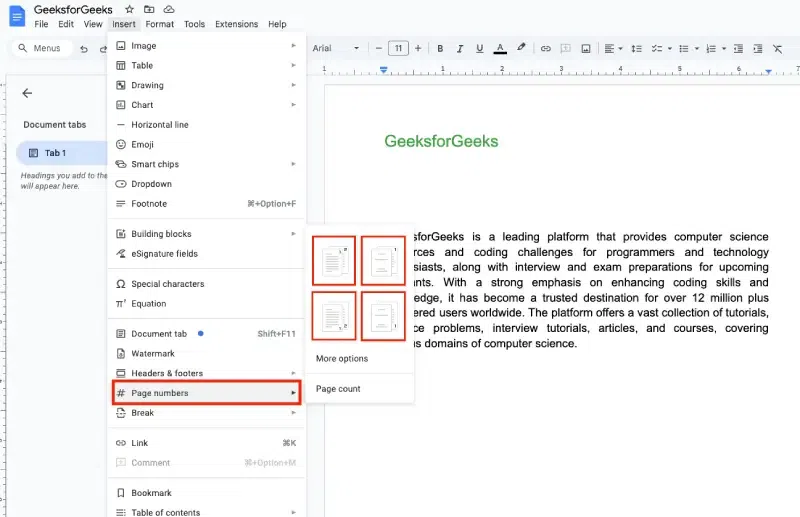Open numbered list options arrow
Screen dimensions: 800x517
coord(724,49)
